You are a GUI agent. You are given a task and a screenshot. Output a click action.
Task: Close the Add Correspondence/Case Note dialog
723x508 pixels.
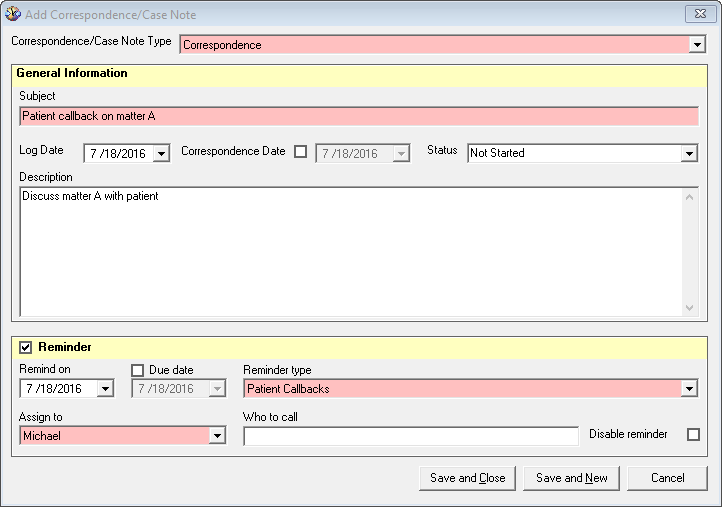pos(700,14)
